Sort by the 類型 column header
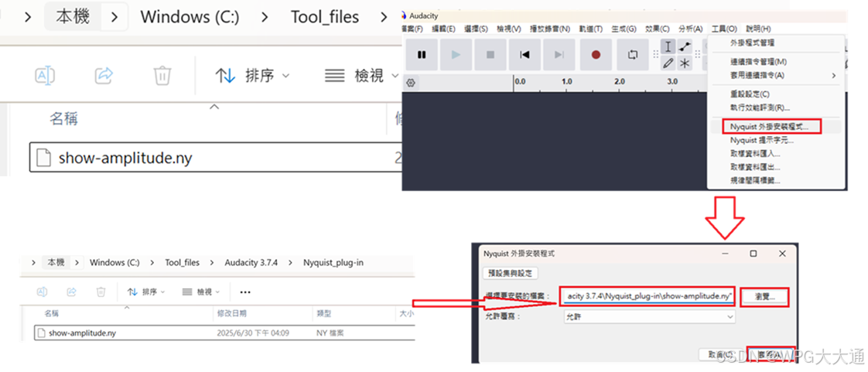Image resolution: width=868 pixels, height=372 pixels. [x=324, y=314]
